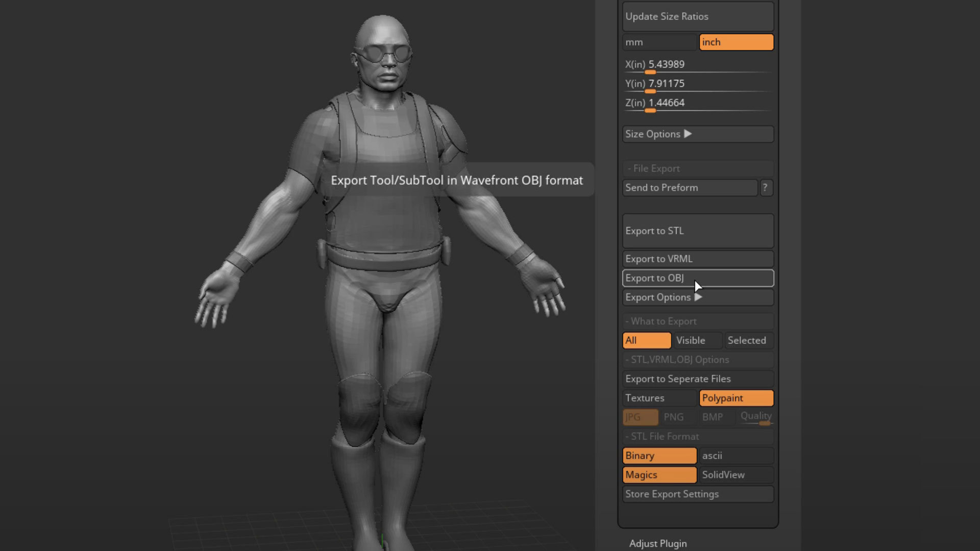980x551 pixels.
Task: Click Export to STL
Action: point(697,231)
